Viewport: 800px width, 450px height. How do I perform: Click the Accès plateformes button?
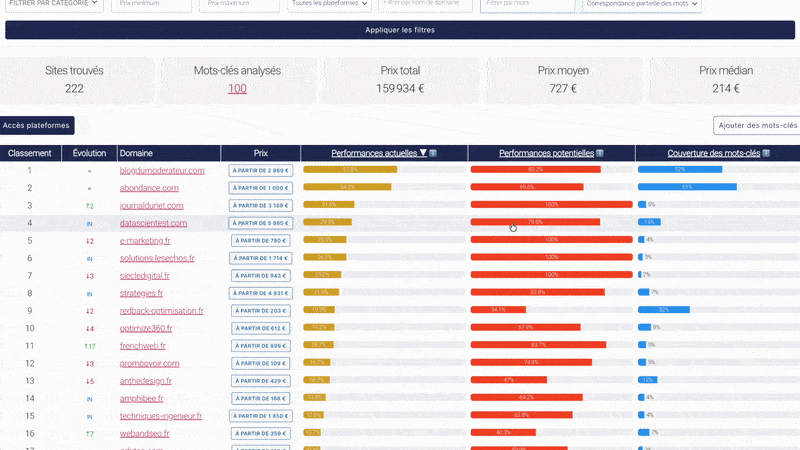click(37, 125)
